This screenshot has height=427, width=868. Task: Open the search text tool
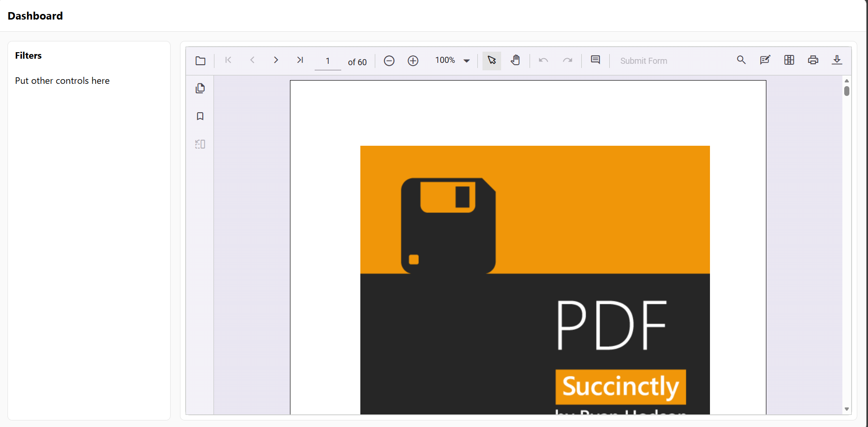coord(741,60)
